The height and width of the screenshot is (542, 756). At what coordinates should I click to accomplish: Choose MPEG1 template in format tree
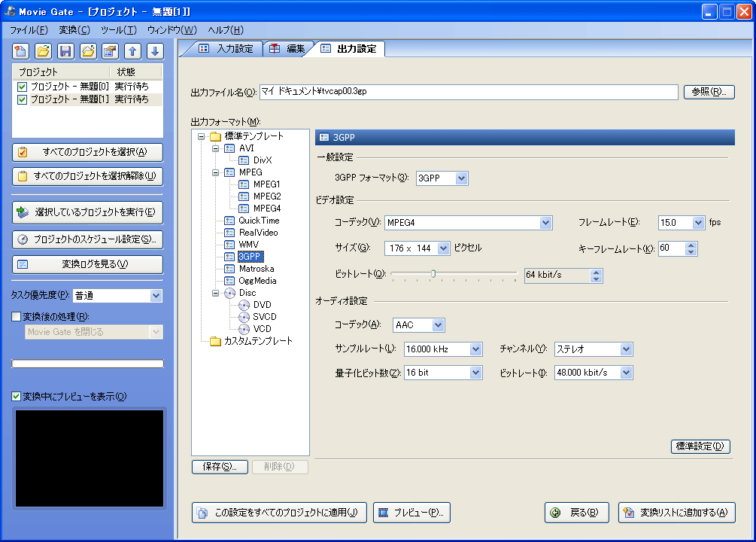click(266, 184)
